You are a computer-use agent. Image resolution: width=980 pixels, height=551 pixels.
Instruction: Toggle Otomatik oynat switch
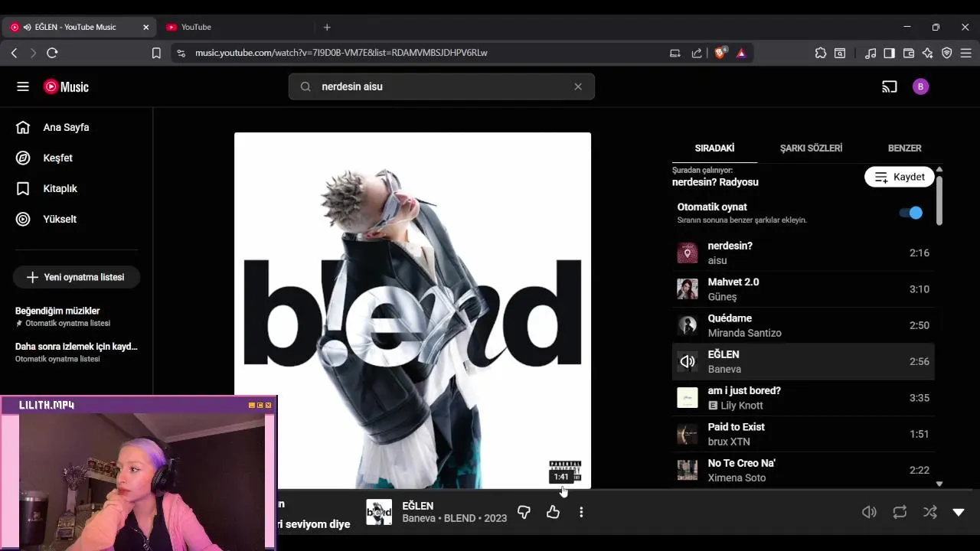[910, 213]
